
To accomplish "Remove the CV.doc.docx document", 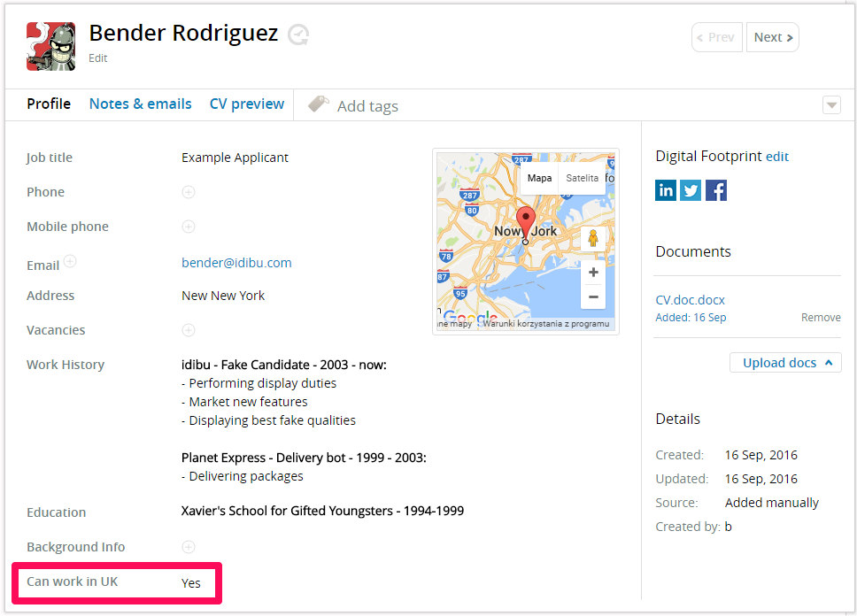I will (821, 318).
